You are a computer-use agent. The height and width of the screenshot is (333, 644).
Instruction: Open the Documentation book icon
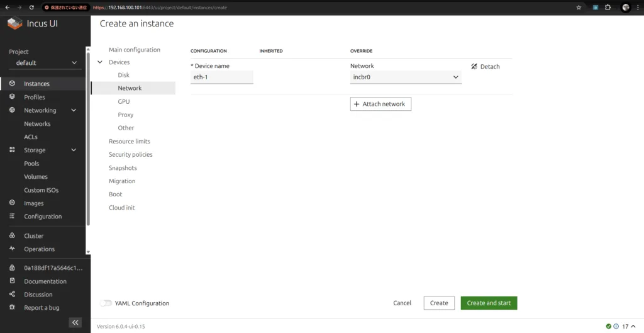tap(12, 281)
